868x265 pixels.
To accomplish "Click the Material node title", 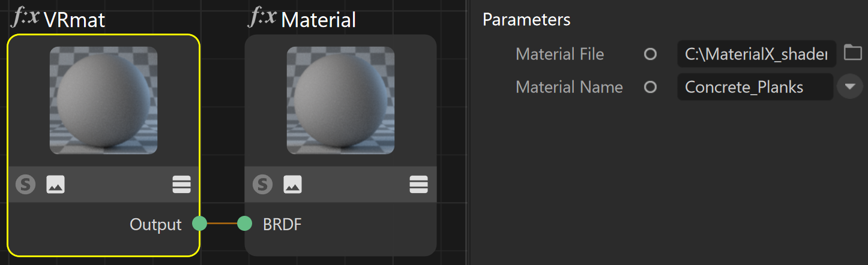I will [x=319, y=20].
